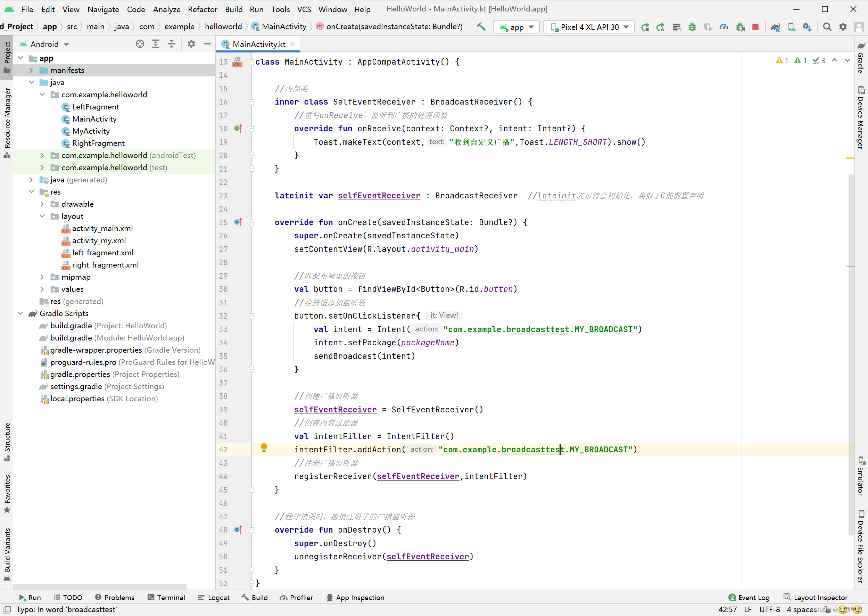Expand the drawable folder

[42, 204]
